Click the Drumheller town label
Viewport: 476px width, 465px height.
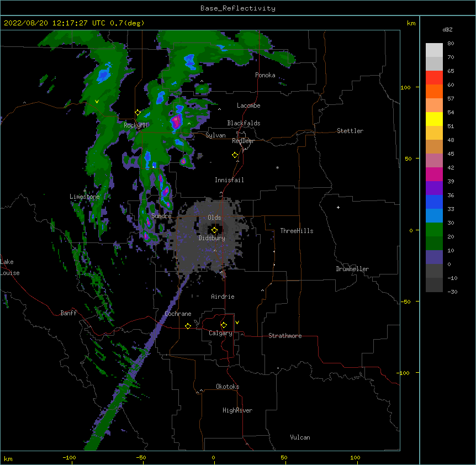pos(352,269)
